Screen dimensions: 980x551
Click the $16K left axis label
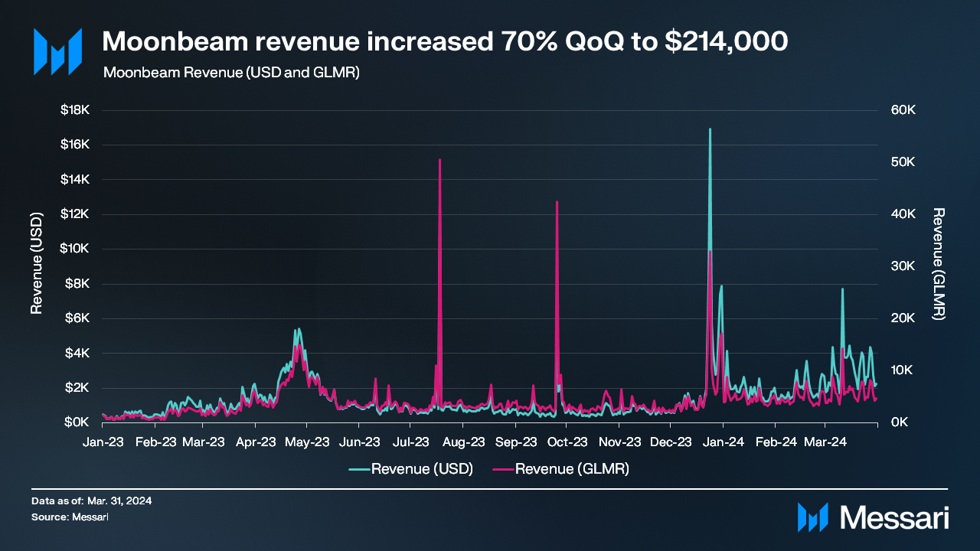[x=76, y=145]
